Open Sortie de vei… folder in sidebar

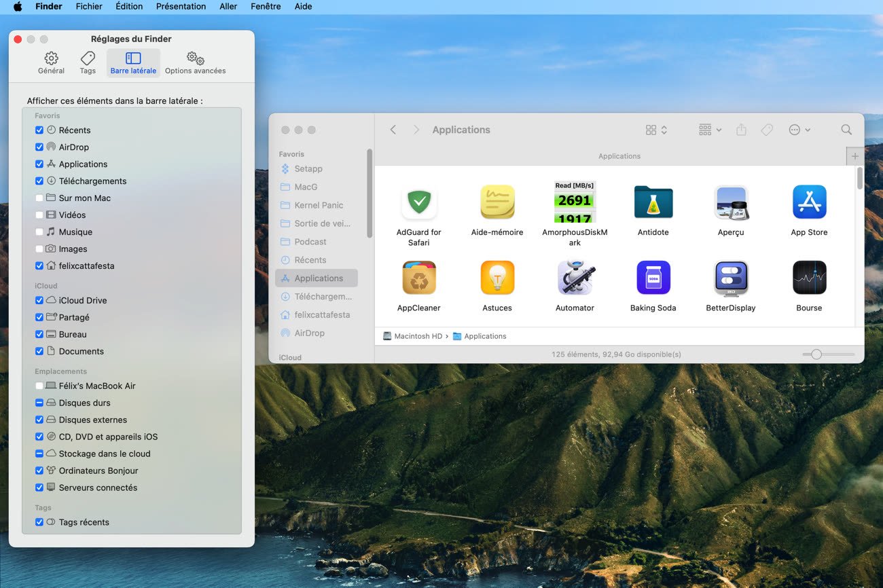click(x=316, y=223)
